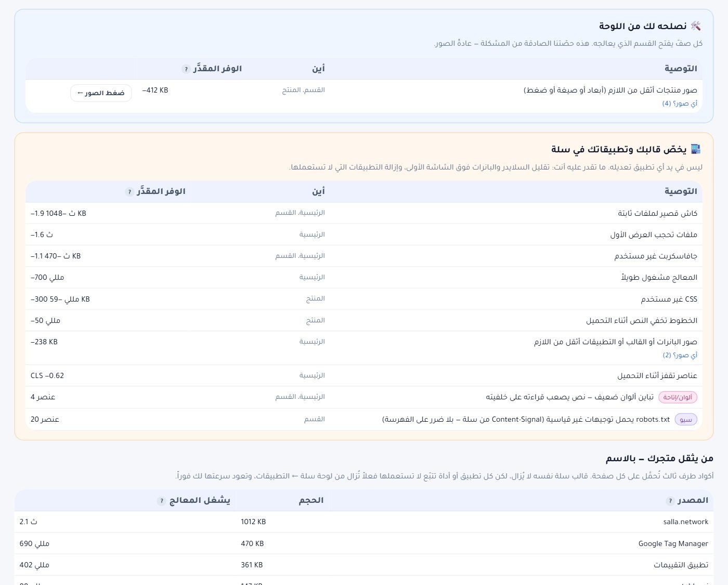This screenshot has height=585, width=728.
Task: Open the صور منتجات أثقل من اللازم recommendation
Action: [x=610, y=90]
